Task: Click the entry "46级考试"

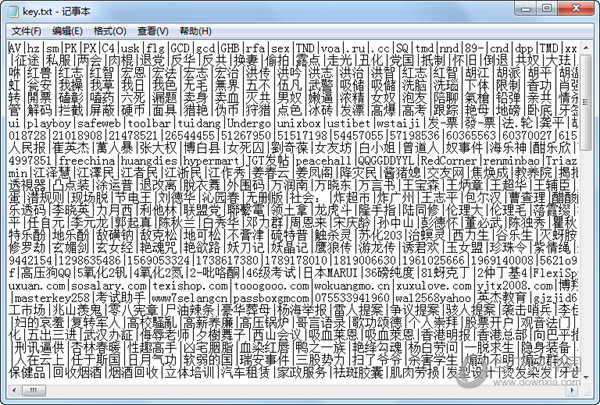Action: pyautogui.click(x=271, y=273)
